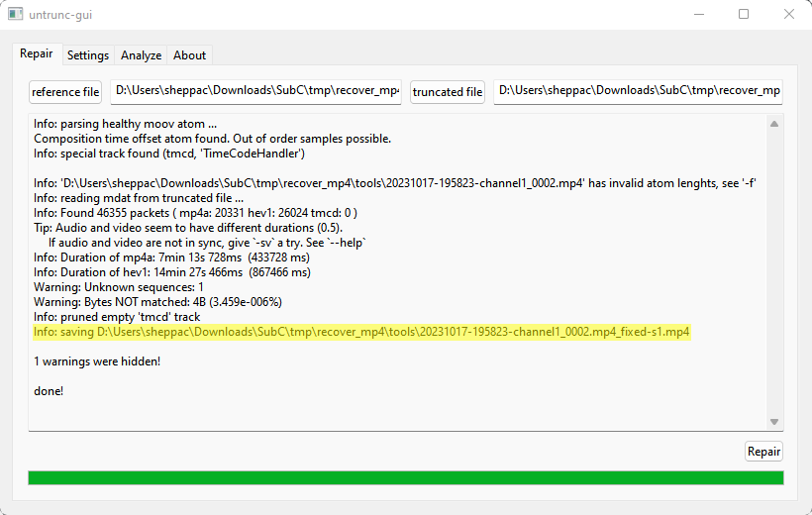Open the Settings tab
Screen dimensions: 812x515
tap(88, 55)
